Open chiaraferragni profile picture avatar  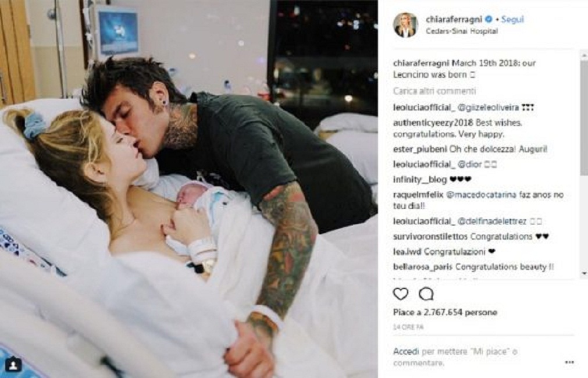coord(405,25)
